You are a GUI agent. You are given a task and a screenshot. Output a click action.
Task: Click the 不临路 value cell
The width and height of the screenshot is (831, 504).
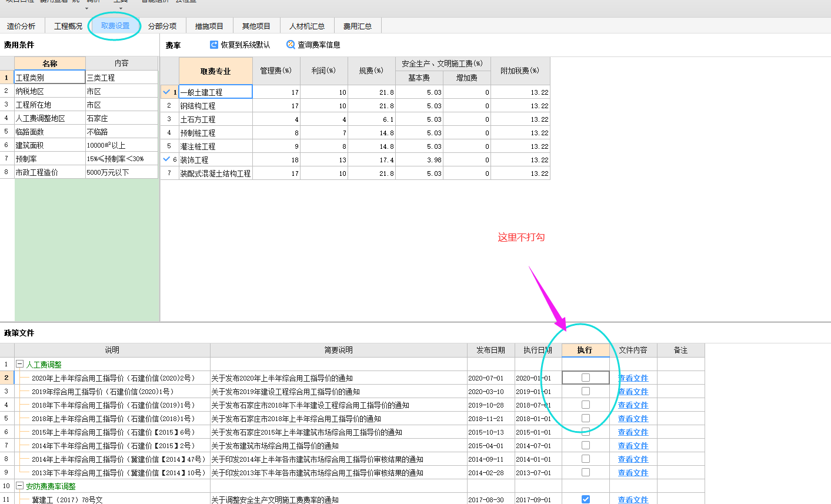coord(122,132)
